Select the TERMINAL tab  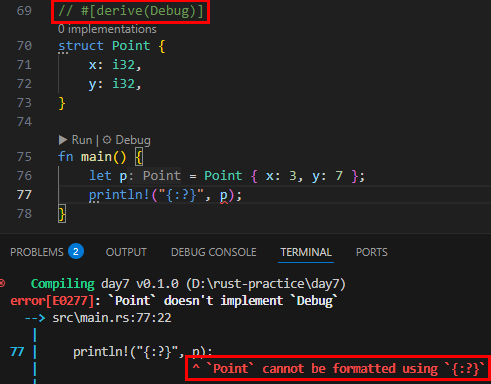306,252
